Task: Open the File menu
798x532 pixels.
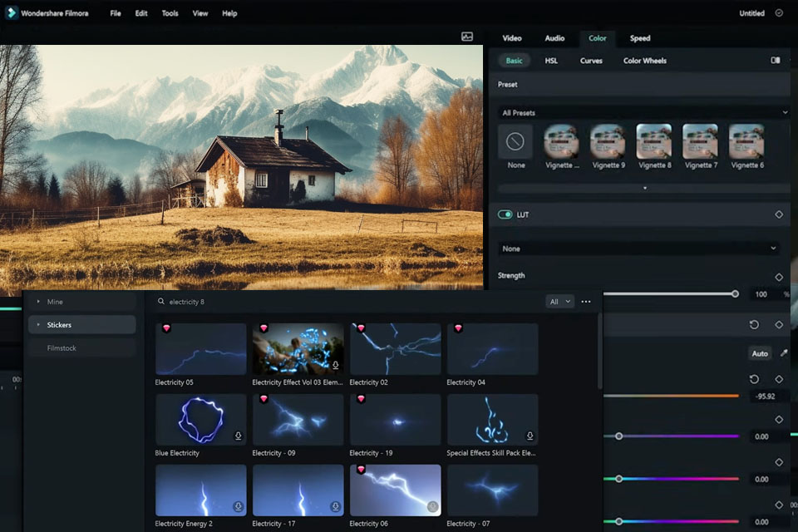Action: [116, 13]
